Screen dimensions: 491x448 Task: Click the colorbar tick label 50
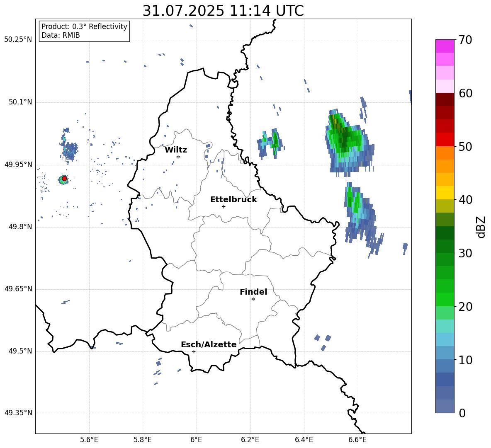(465, 146)
